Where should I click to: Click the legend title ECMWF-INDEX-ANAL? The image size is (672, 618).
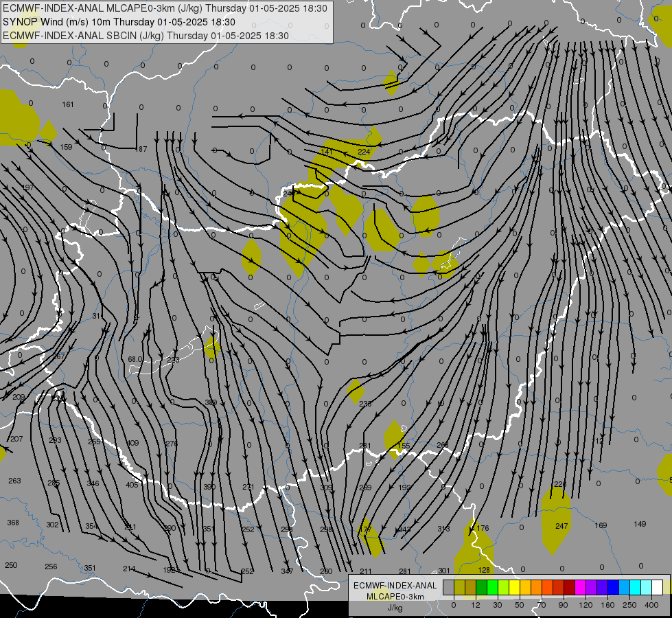coord(395,586)
